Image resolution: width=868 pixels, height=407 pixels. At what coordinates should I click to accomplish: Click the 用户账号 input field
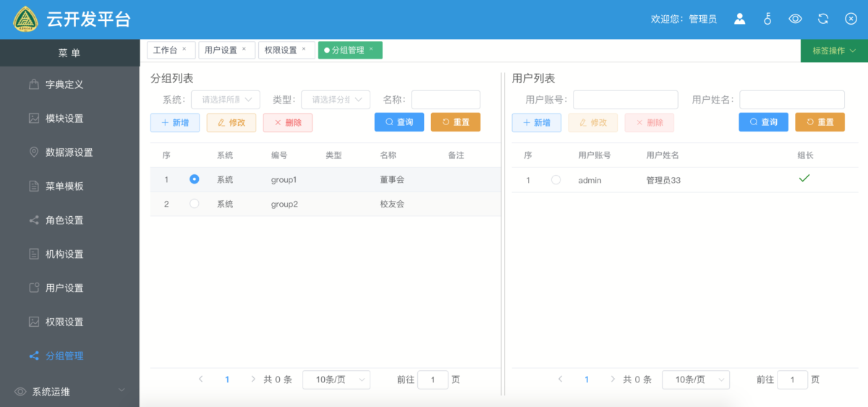(625, 100)
